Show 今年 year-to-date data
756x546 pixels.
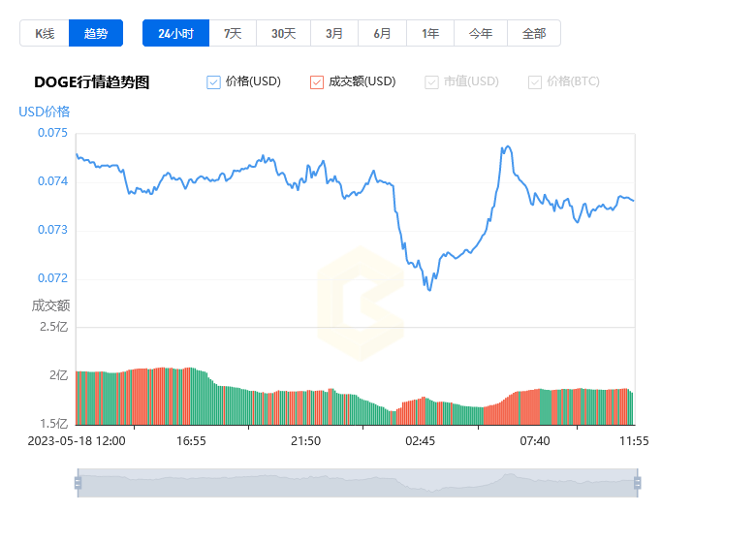pyautogui.click(x=481, y=33)
